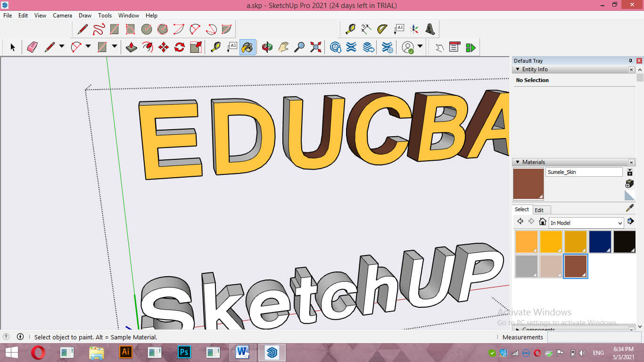This screenshot has width=644, height=362.
Task: Pick the black material swatch
Action: (x=625, y=242)
